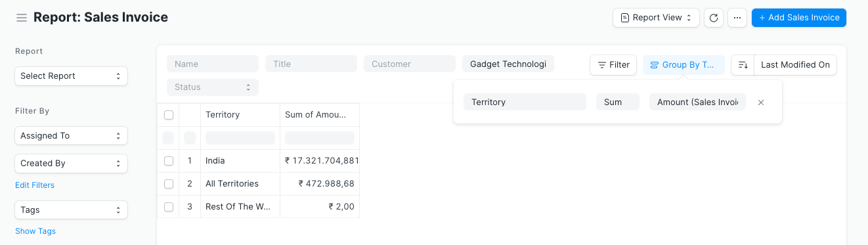The width and height of the screenshot is (868, 245).
Task: Toggle sort order ascending/descending icon
Action: [x=743, y=64]
